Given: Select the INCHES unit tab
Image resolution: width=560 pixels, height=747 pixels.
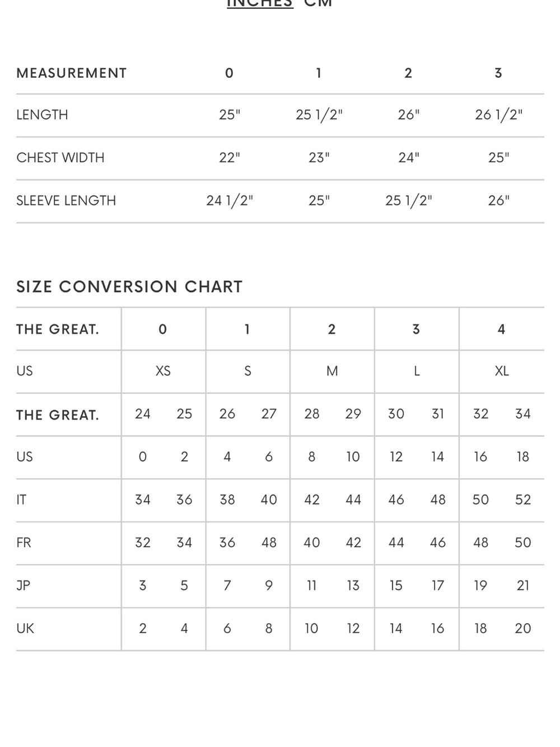Looking at the screenshot, I should [260, 3].
